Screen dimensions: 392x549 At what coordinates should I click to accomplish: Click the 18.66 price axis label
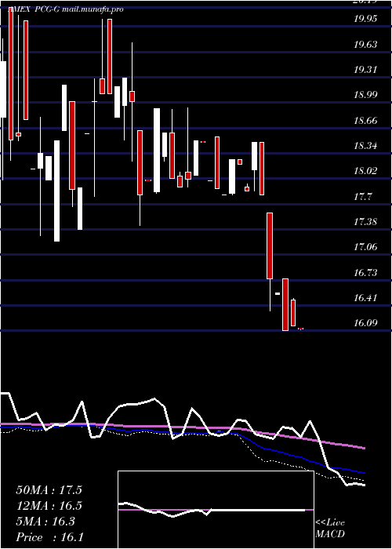click(x=365, y=121)
